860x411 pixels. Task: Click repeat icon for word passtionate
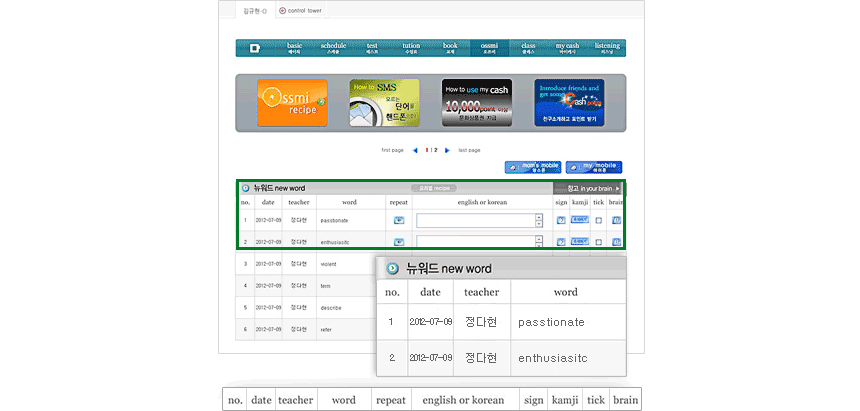point(399,221)
